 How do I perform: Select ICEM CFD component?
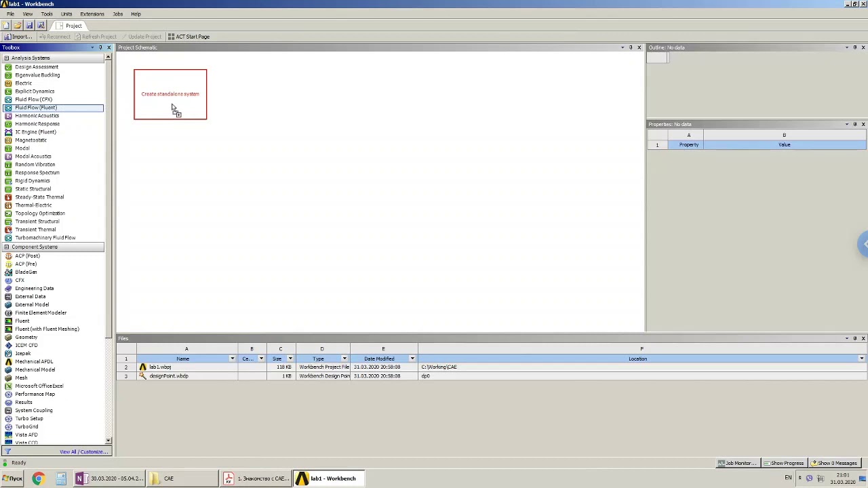[26, 346]
